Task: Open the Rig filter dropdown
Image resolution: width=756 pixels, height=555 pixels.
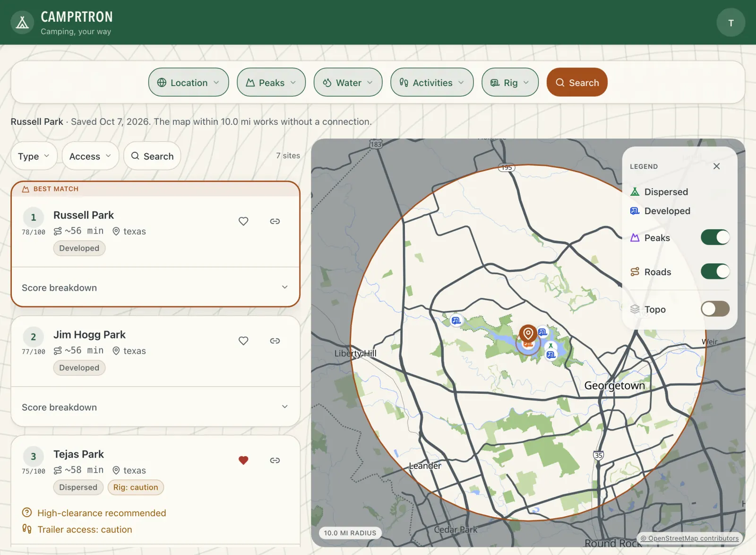Action: pyautogui.click(x=510, y=82)
